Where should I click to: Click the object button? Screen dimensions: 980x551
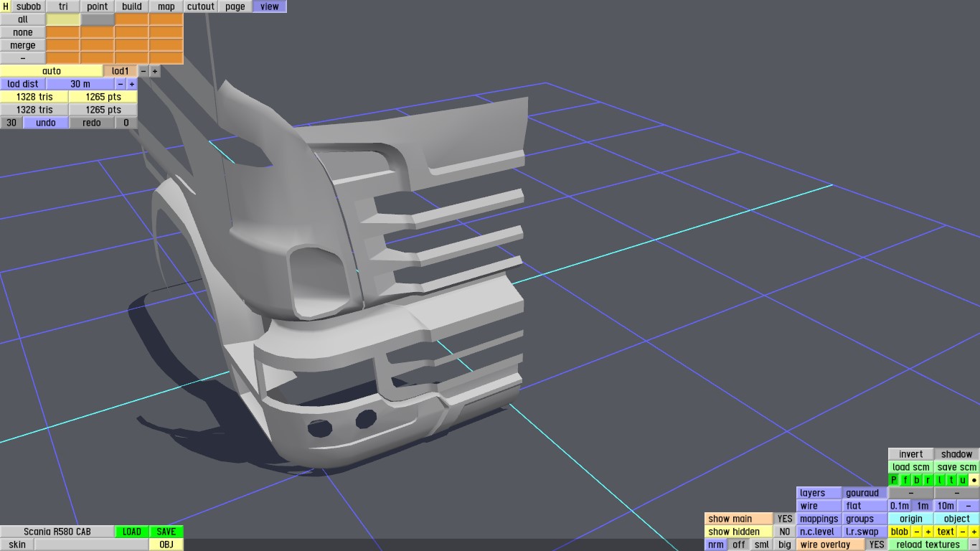tap(957, 519)
